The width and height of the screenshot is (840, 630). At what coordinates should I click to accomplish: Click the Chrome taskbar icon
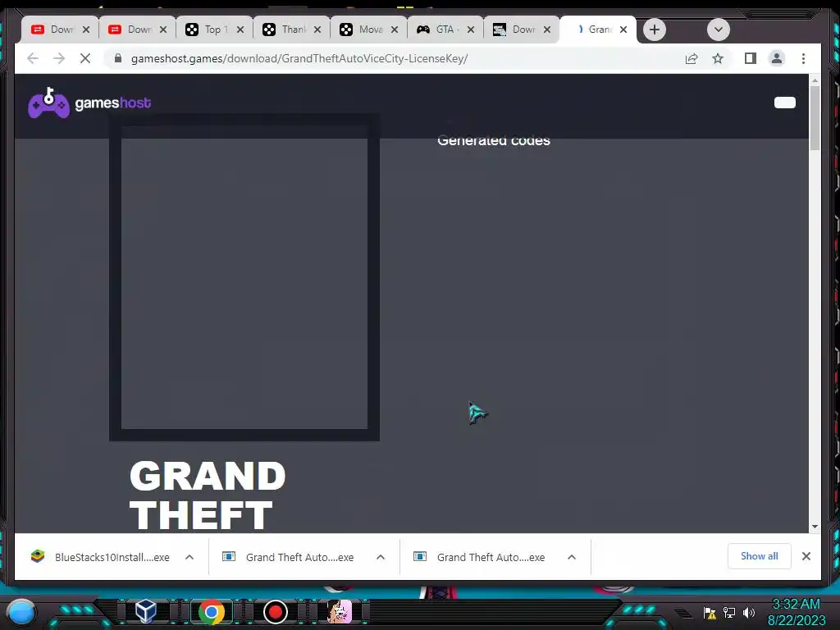(212, 612)
